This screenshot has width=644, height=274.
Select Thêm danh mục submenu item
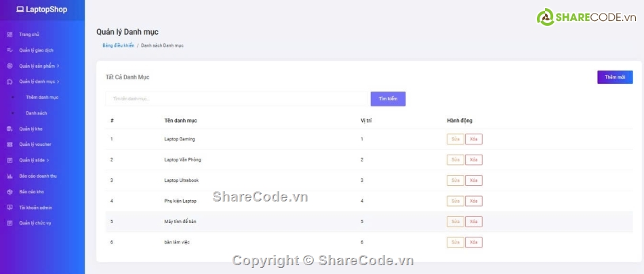(x=42, y=98)
